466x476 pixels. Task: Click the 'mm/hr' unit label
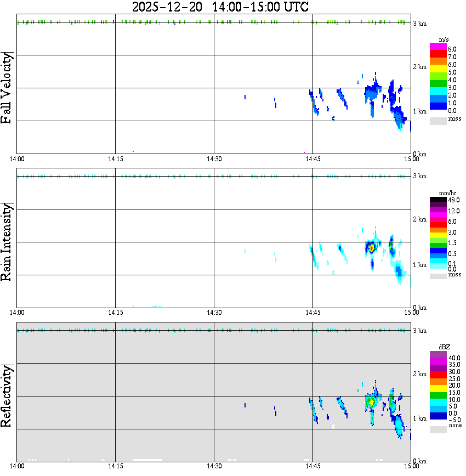click(447, 194)
